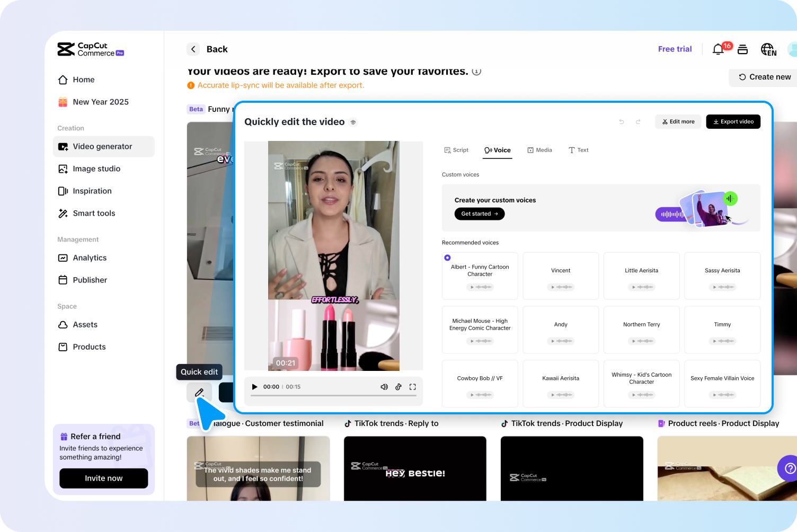
Task: Switch to the Voice tab
Action: pos(498,150)
